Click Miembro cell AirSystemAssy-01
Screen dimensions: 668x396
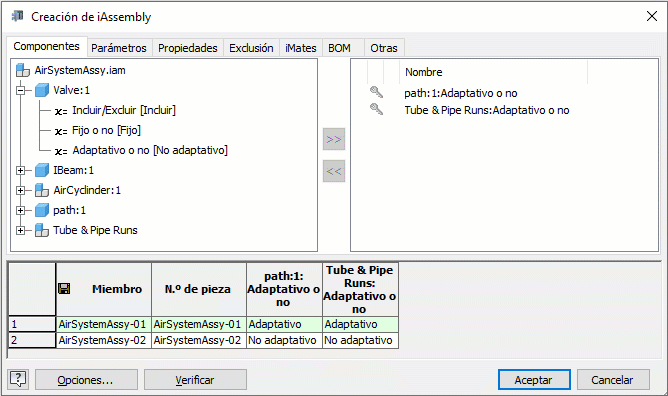coord(104,324)
